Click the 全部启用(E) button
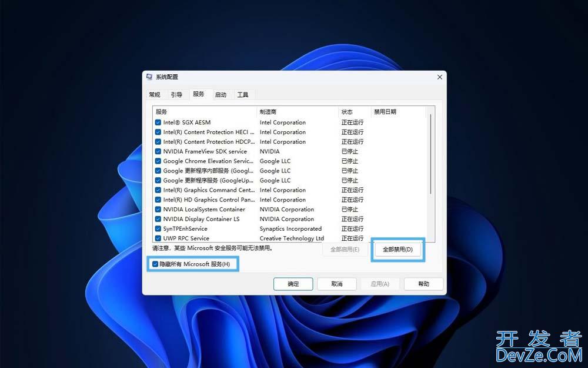Image resolution: width=588 pixels, height=368 pixels. click(x=345, y=249)
